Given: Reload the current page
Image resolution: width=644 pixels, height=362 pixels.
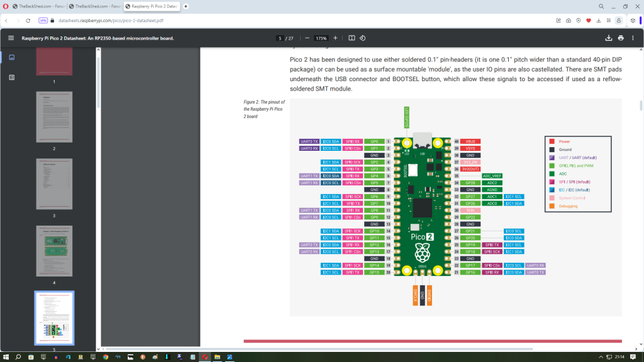Looking at the screenshot, I should click(28, 20).
